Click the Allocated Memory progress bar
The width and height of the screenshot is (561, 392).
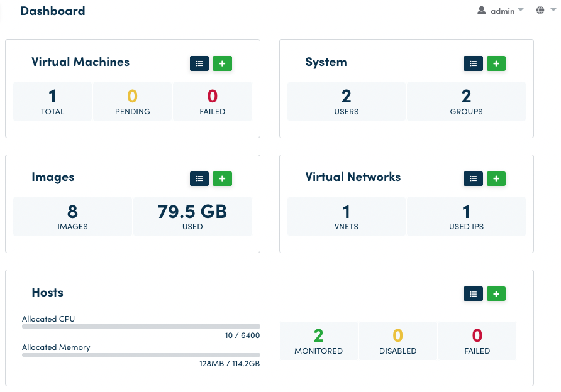(x=141, y=355)
